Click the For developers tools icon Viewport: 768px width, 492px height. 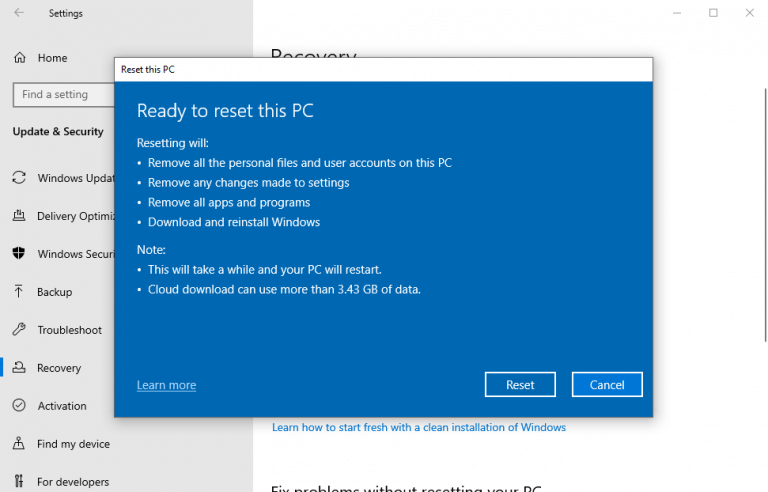point(19,481)
